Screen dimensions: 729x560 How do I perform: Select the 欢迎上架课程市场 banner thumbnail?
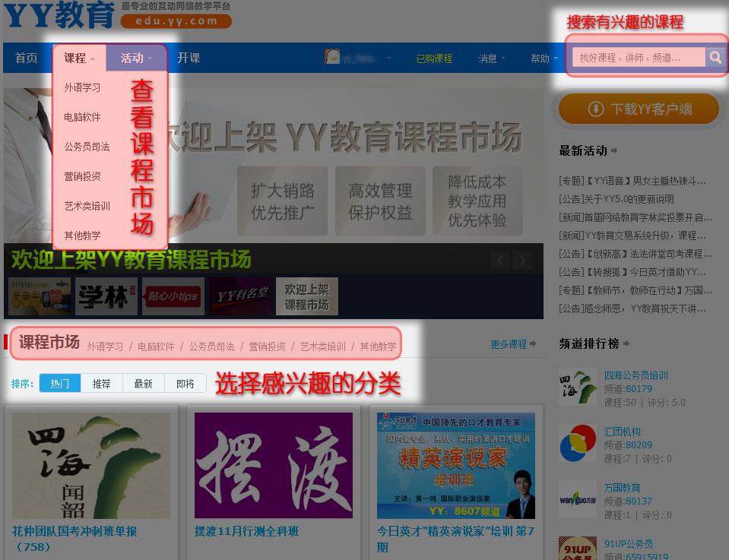tap(307, 296)
